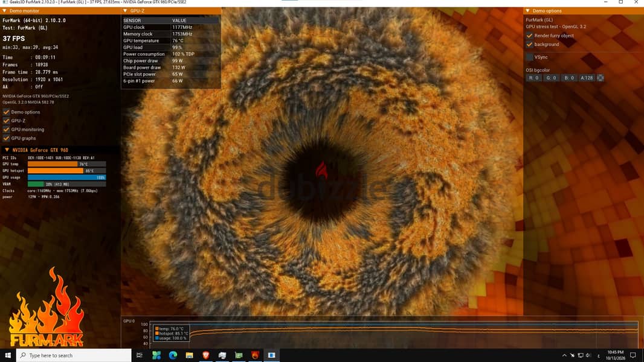Viewport: 644px width, 362px height.
Task: Click the graph legend usage: 100.0 %
Action: tap(171, 338)
